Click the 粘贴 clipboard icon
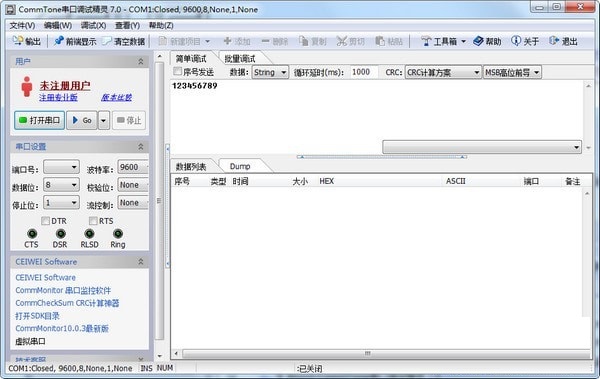This screenshot has width=600, height=379. [380, 41]
